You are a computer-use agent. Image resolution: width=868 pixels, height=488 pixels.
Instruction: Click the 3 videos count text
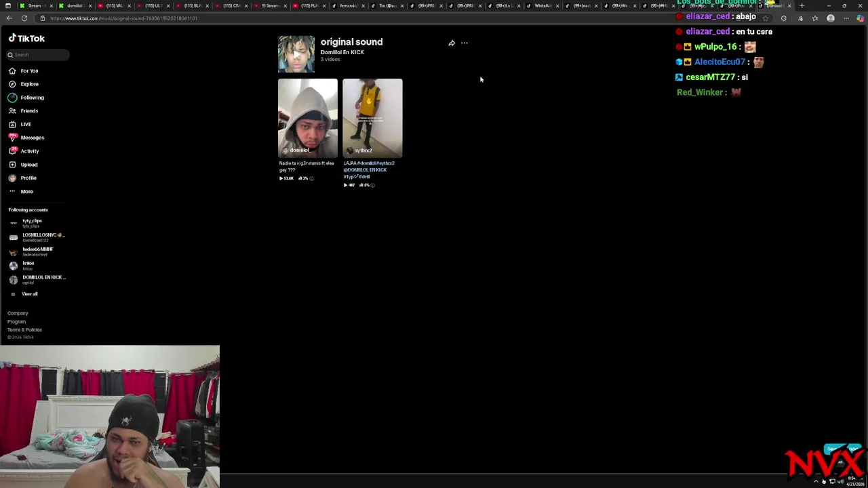tap(330, 60)
